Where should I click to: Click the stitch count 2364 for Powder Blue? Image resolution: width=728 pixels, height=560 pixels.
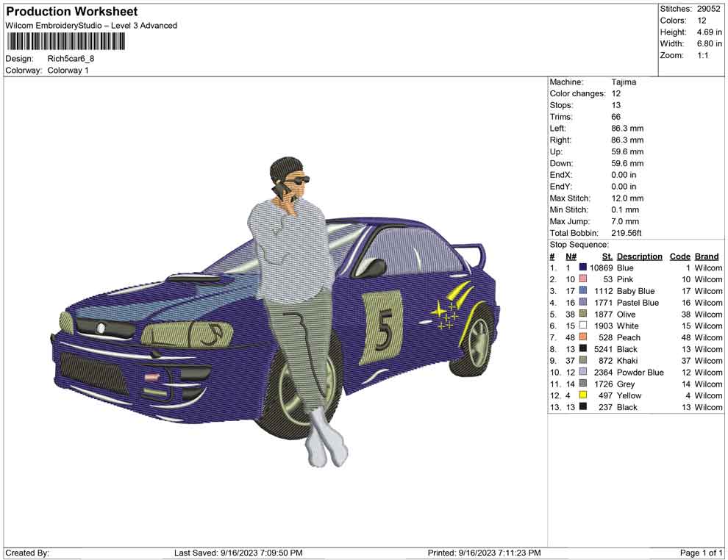(x=603, y=372)
